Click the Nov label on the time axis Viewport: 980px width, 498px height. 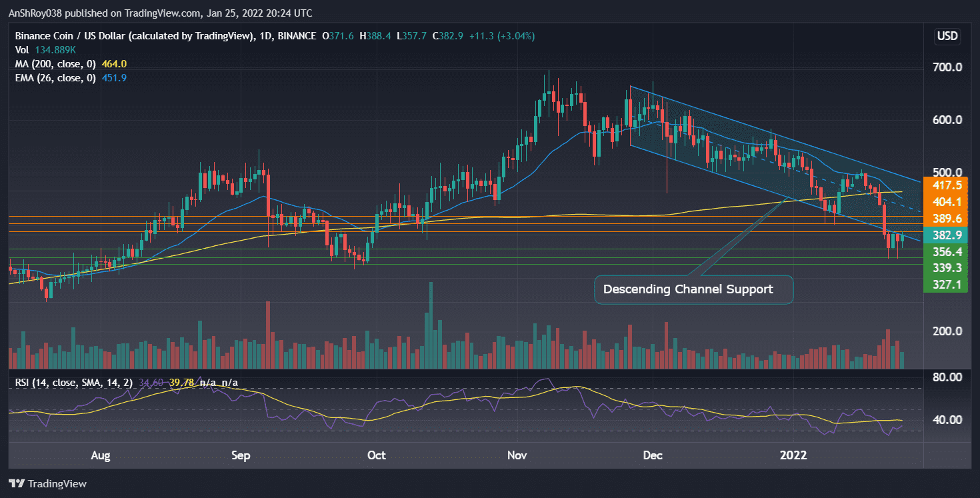517,455
